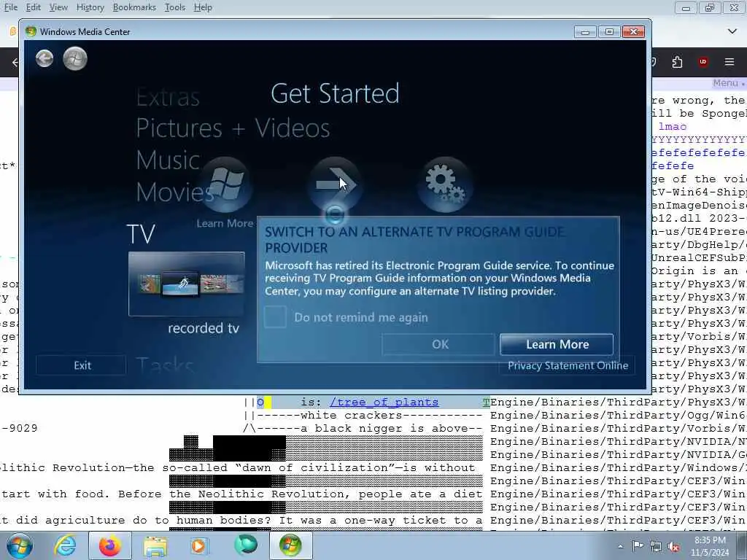Select the TV category heading
Image resolution: width=747 pixels, height=560 pixels.
tap(141, 234)
